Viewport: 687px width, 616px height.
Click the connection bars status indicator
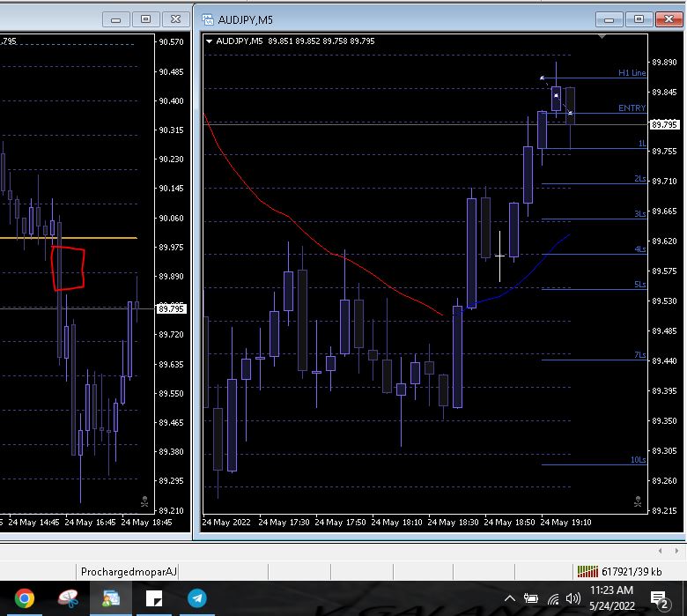[587, 571]
